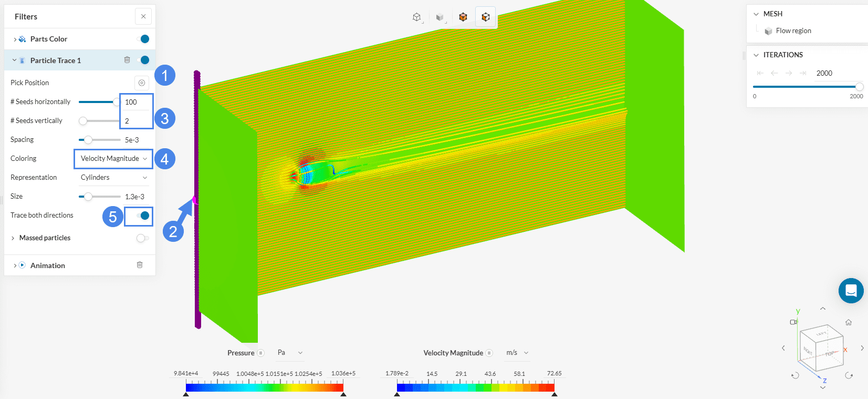
Task: Click the camera icon near orientation cube
Action: pos(793,322)
